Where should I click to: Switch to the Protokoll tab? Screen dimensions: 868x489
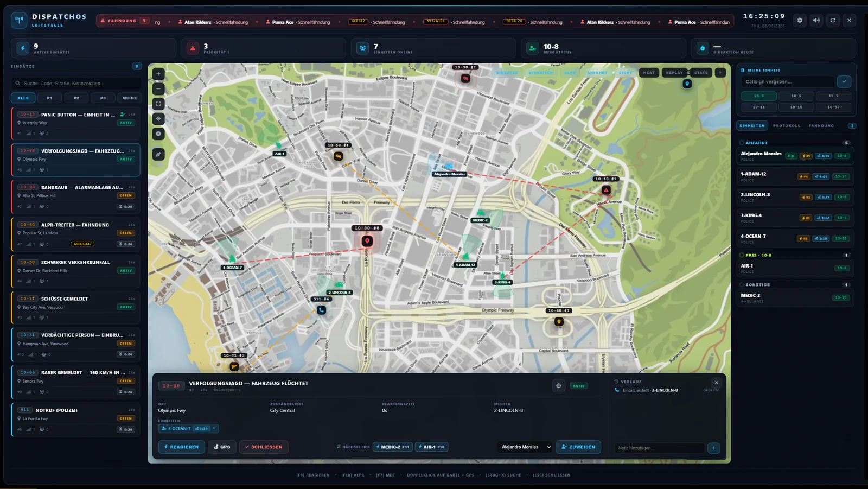click(x=787, y=125)
